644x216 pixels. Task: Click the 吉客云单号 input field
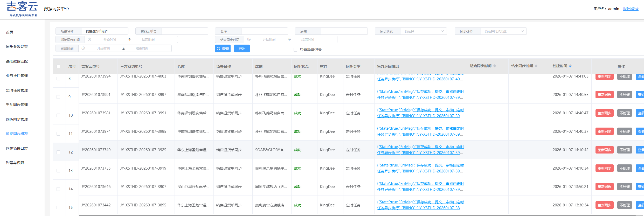185,31
